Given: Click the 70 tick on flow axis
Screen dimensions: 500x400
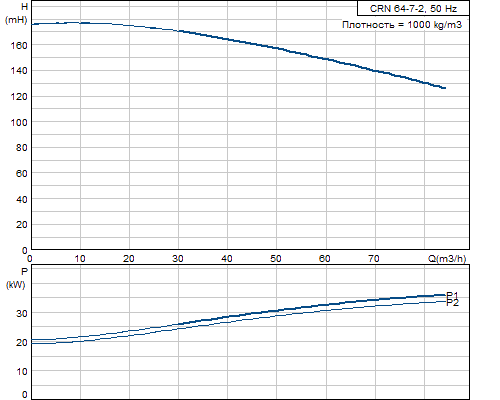Looking at the screenshot, I should click(x=374, y=259).
